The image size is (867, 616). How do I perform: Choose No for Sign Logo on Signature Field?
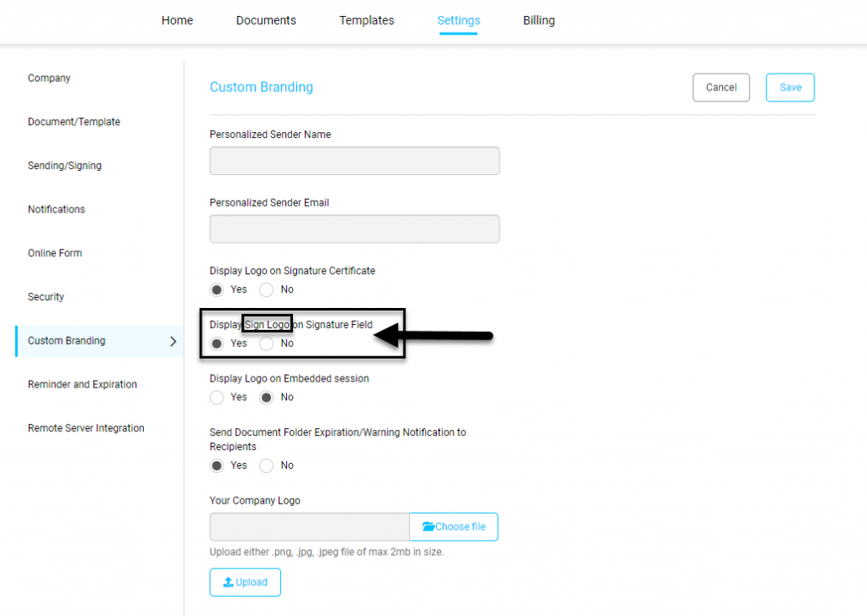267,344
